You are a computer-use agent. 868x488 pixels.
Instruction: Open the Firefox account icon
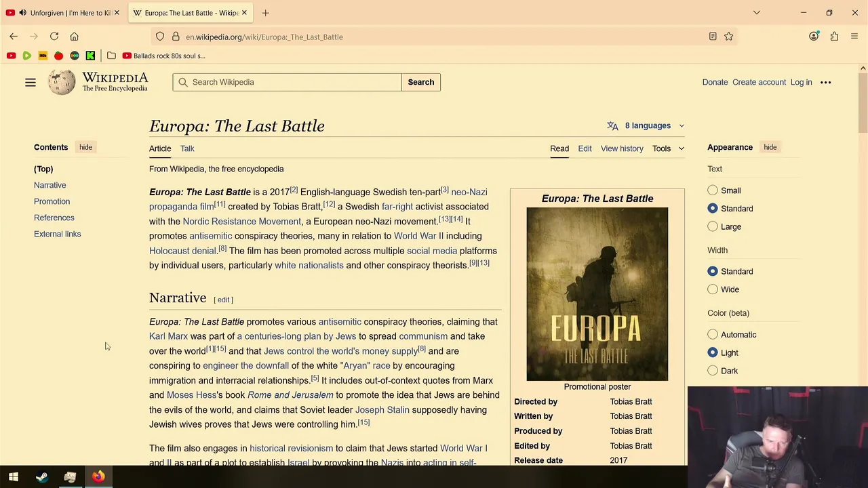[814, 37]
